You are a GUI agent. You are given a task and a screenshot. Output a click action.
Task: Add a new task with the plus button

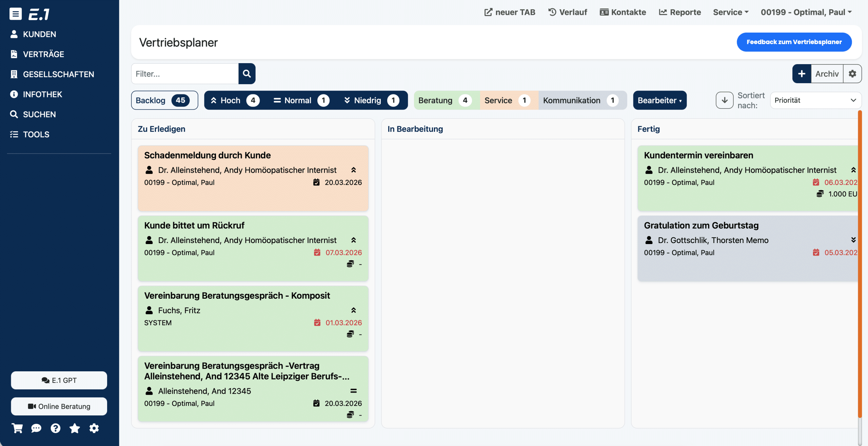(x=802, y=74)
